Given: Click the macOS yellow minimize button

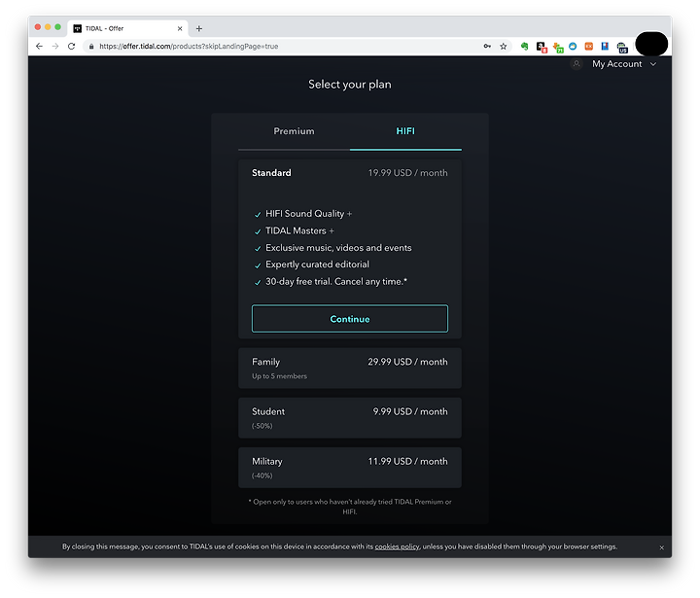Looking at the screenshot, I should pos(48,27).
